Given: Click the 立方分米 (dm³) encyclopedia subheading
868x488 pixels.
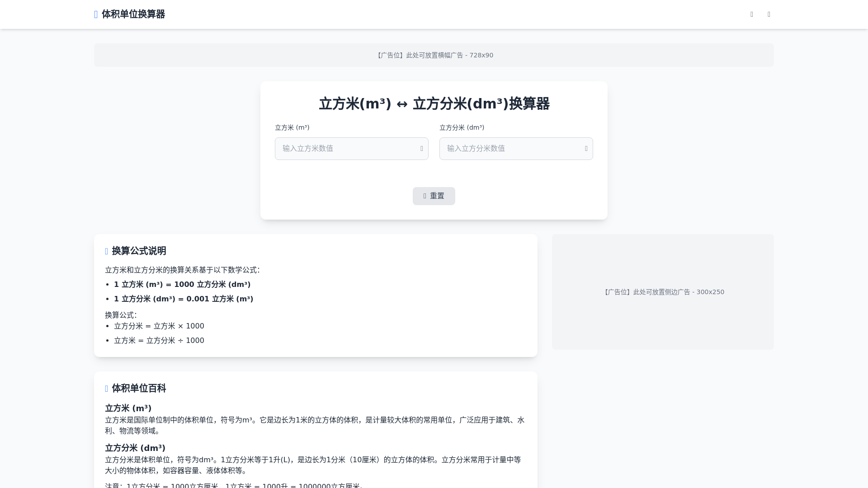Looking at the screenshot, I should pos(135,448).
